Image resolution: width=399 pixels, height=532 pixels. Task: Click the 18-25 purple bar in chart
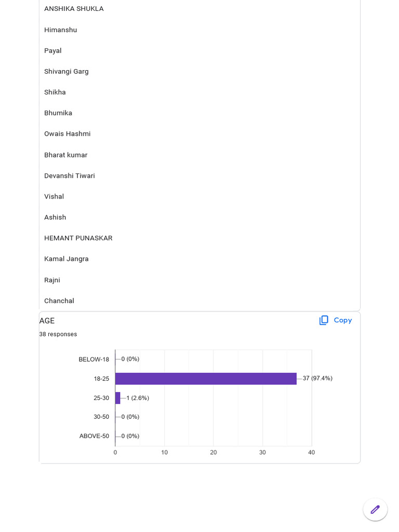tap(206, 379)
